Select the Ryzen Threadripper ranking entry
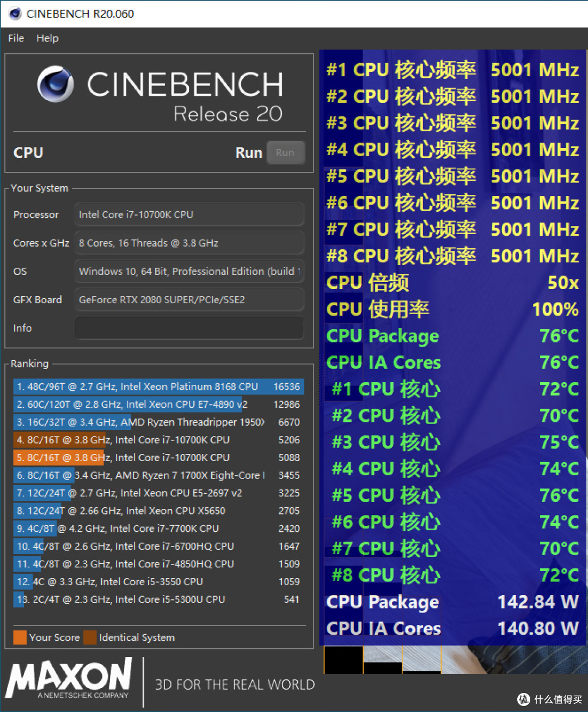 pyautogui.click(x=158, y=422)
